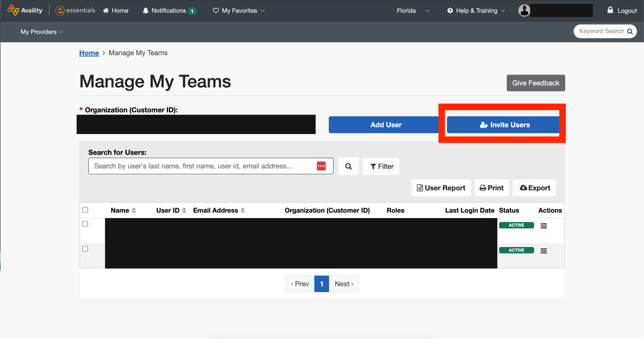Click the ACTIVE status badge in first row

(517, 225)
